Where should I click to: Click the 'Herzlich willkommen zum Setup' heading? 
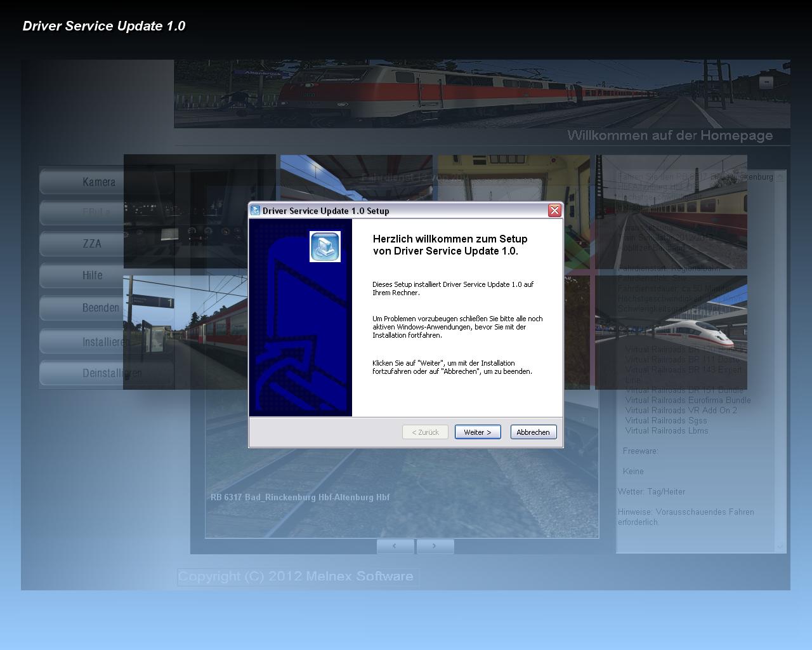click(x=450, y=245)
